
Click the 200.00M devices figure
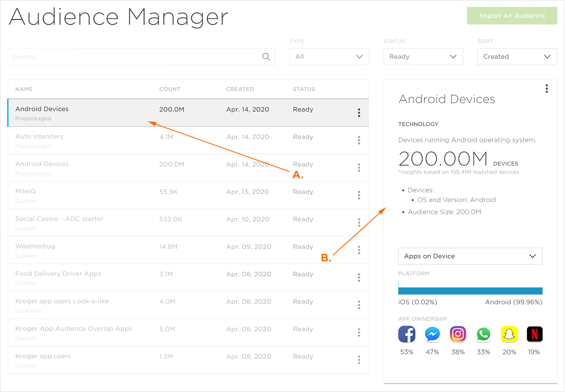(x=443, y=159)
